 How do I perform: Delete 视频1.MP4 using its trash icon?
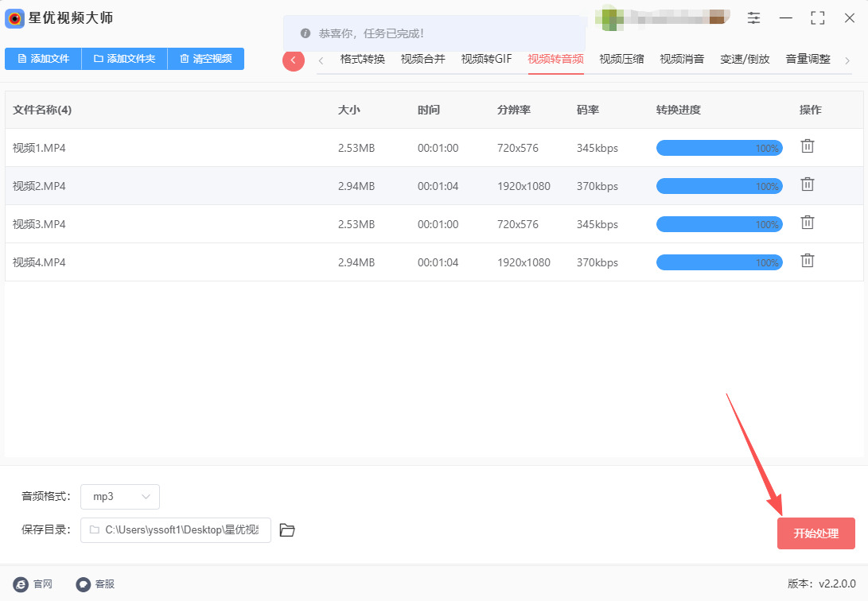click(x=807, y=146)
